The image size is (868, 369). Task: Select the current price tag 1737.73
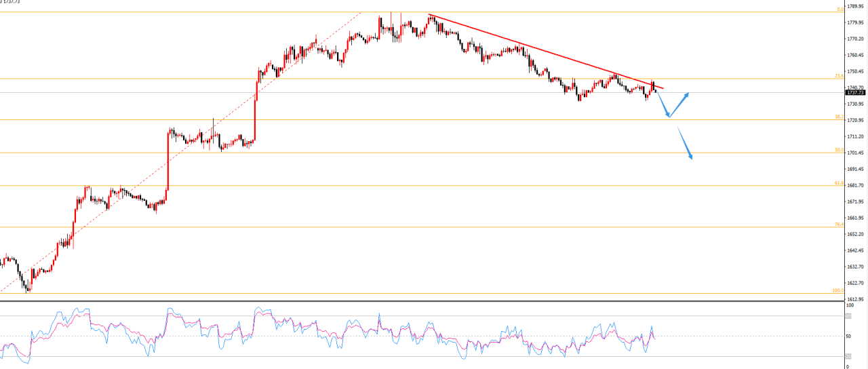click(x=855, y=93)
